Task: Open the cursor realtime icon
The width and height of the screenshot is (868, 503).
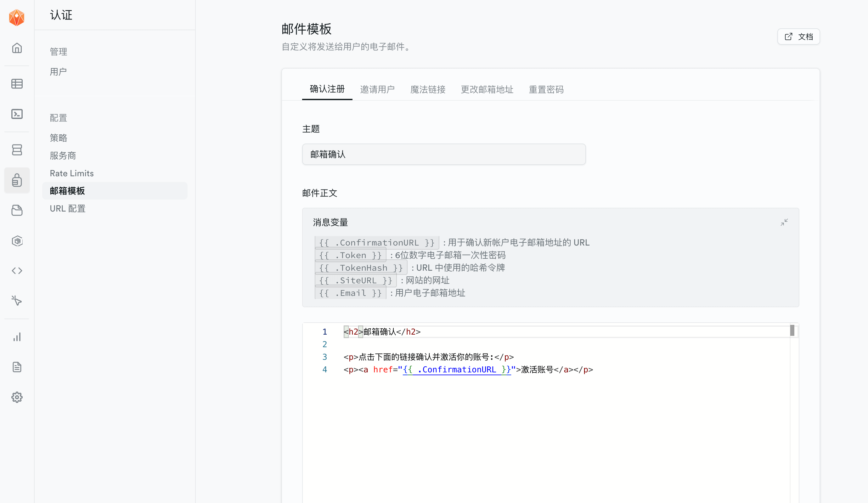Action: coord(17,301)
